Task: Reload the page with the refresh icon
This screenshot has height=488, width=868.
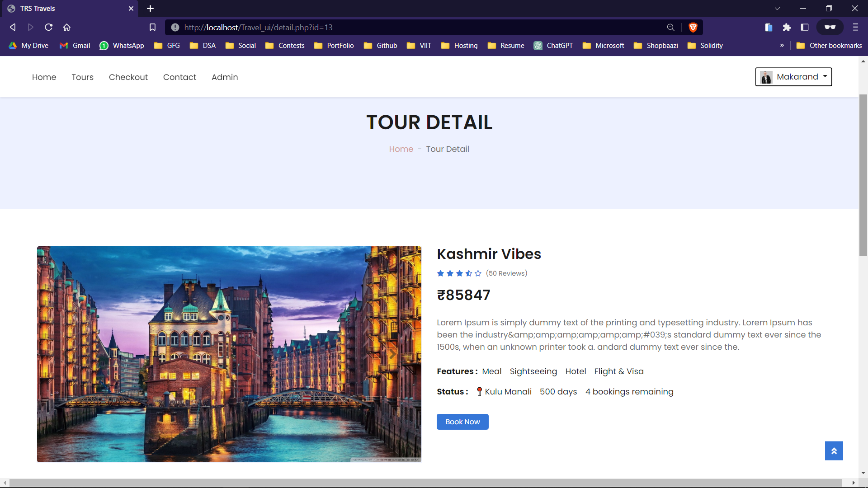Action: click(x=49, y=27)
